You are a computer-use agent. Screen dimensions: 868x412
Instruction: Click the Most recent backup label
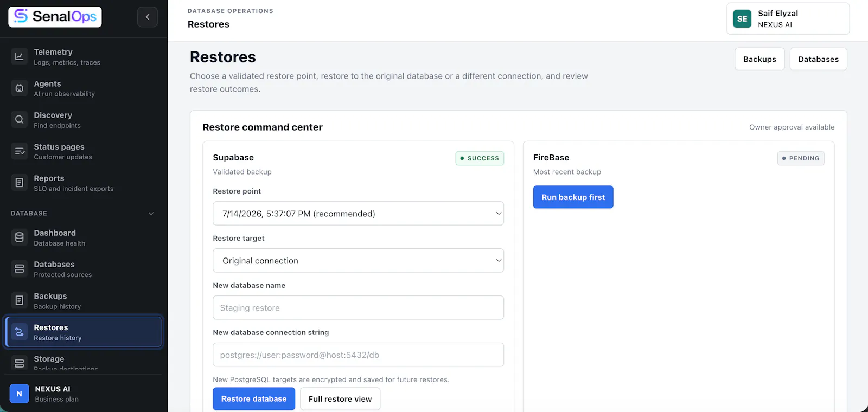coord(567,172)
